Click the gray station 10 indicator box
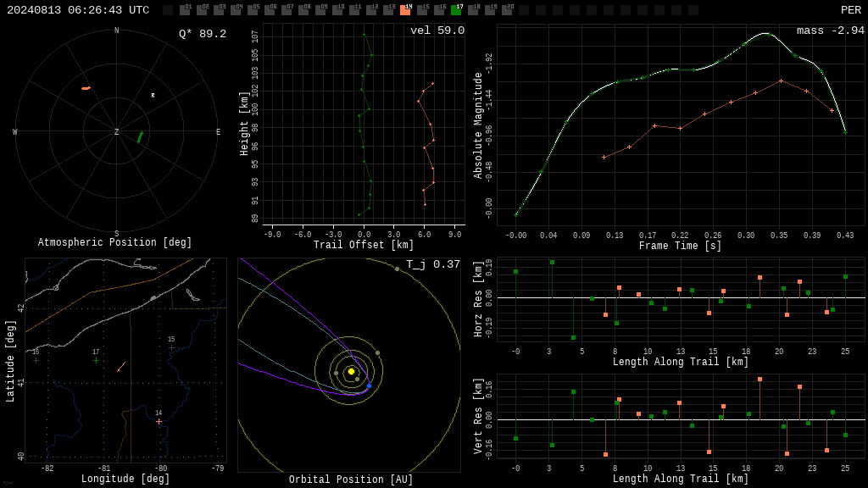Image resolution: width=868 pixels, height=488 pixels. pos(337,10)
